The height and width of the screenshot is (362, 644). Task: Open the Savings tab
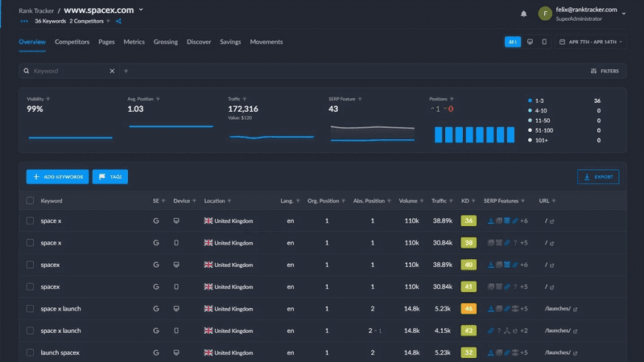pos(230,42)
